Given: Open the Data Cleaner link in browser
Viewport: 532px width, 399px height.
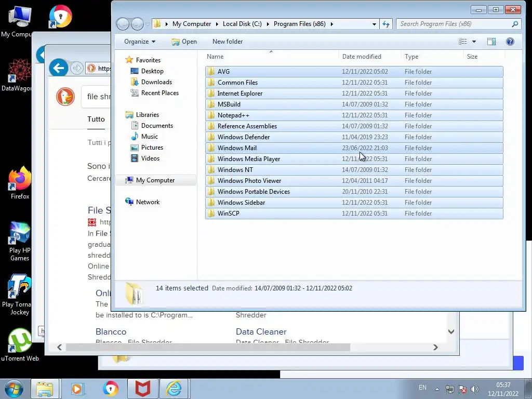Looking at the screenshot, I should pyautogui.click(x=261, y=331).
